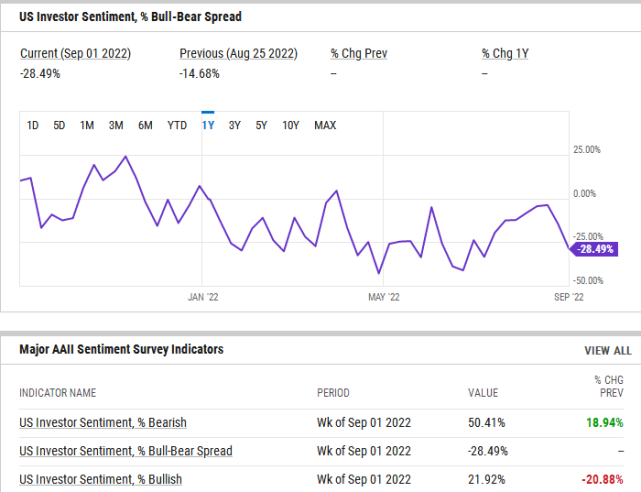Change chart range to 5Y
Screen dimensions: 641x492
(x=261, y=125)
